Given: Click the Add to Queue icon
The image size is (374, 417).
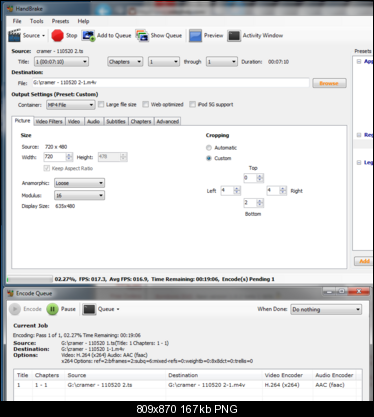Looking at the screenshot, I should (89, 36).
